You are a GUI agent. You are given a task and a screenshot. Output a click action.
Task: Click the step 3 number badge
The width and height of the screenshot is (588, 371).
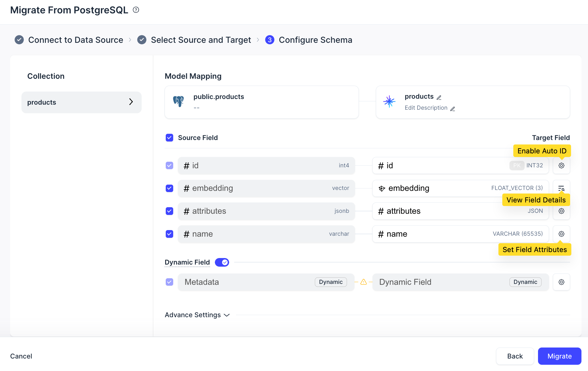(x=270, y=40)
